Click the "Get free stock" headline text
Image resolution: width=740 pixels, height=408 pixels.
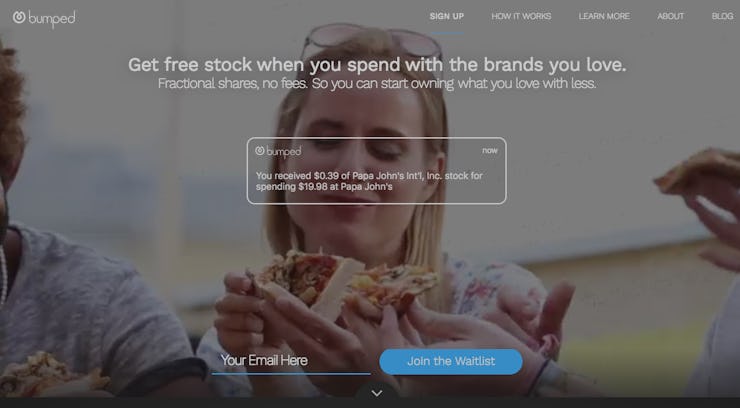pos(377,65)
